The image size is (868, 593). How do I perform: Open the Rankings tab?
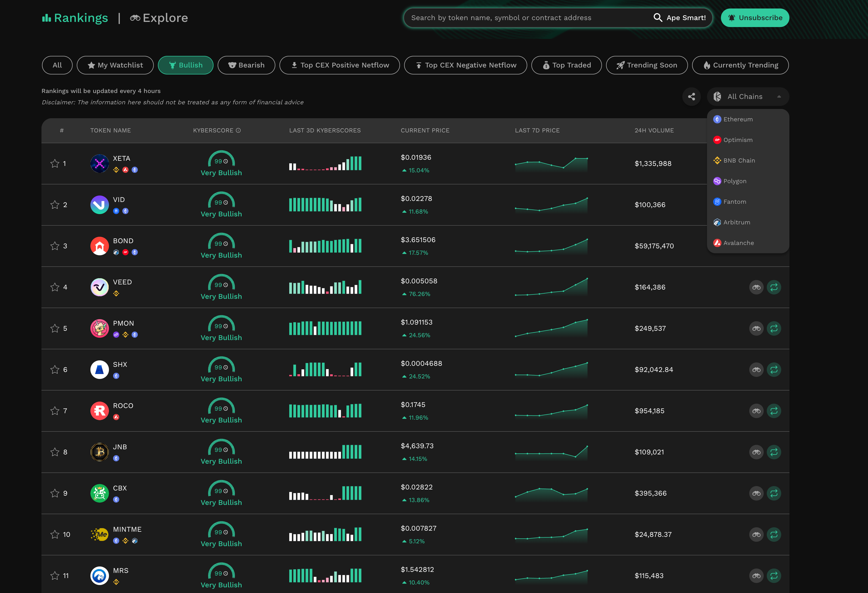[75, 18]
